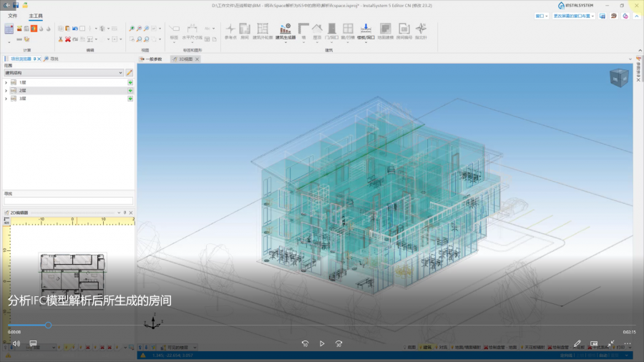Click the 房间编号 room numbering tool
The height and width of the screenshot is (362, 644).
pyautogui.click(x=404, y=30)
